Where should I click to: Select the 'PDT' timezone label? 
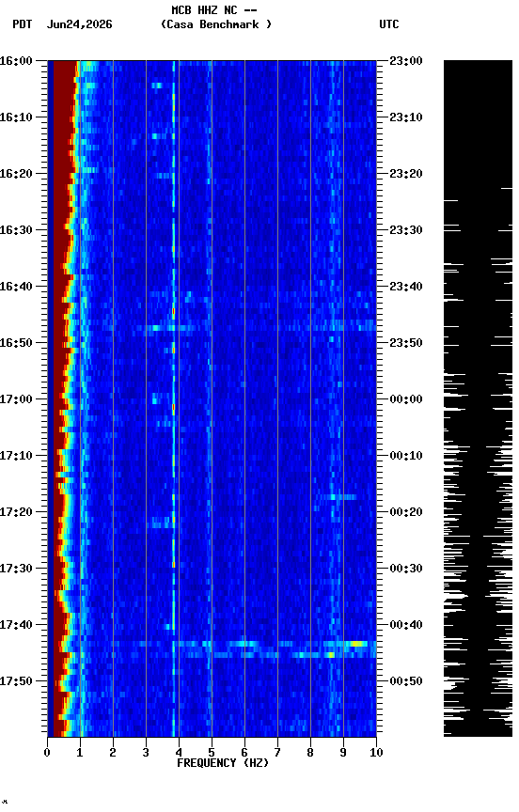[x=23, y=24]
